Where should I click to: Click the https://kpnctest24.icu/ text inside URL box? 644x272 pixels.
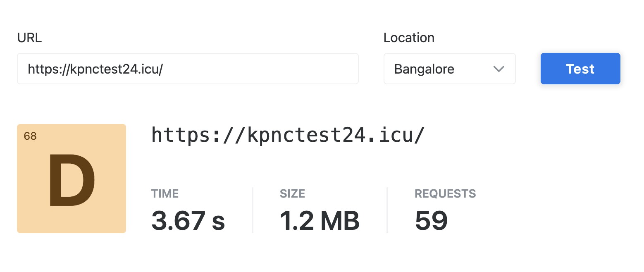[95, 69]
